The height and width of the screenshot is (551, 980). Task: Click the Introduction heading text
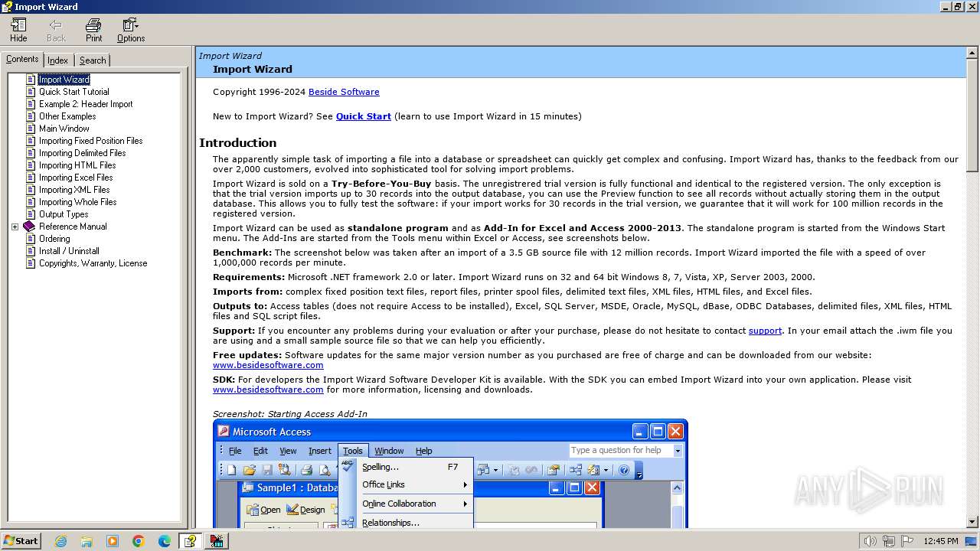(x=238, y=142)
